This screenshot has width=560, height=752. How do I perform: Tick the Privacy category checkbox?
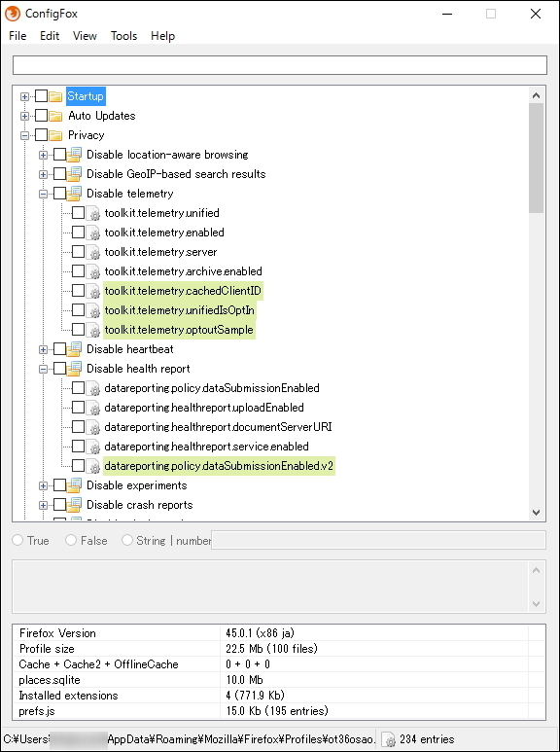point(41,135)
